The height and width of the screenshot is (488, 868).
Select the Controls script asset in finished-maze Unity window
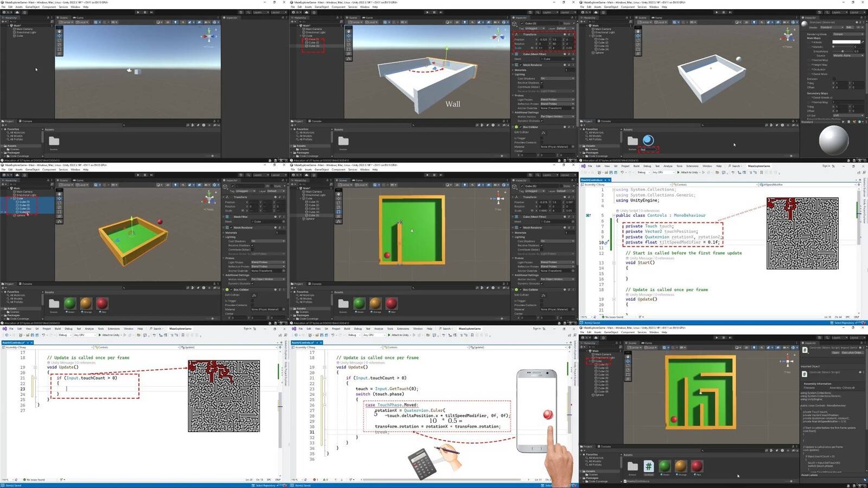[648, 466]
